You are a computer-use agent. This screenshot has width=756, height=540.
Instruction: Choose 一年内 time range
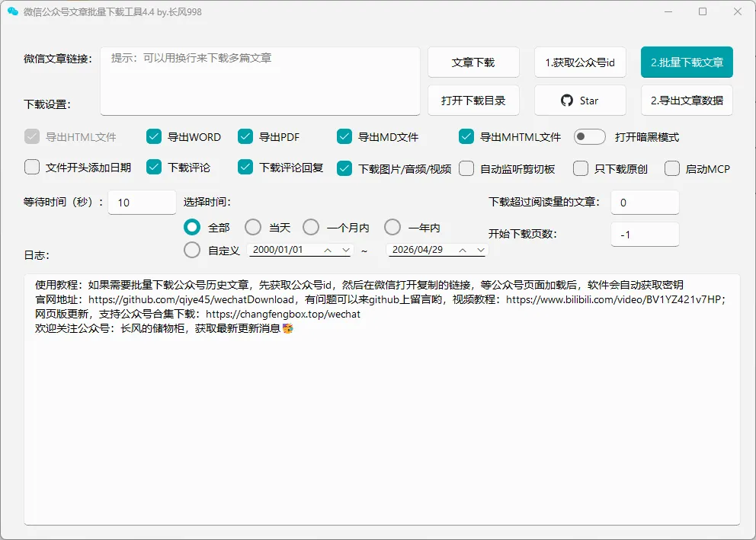[x=392, y=227]
